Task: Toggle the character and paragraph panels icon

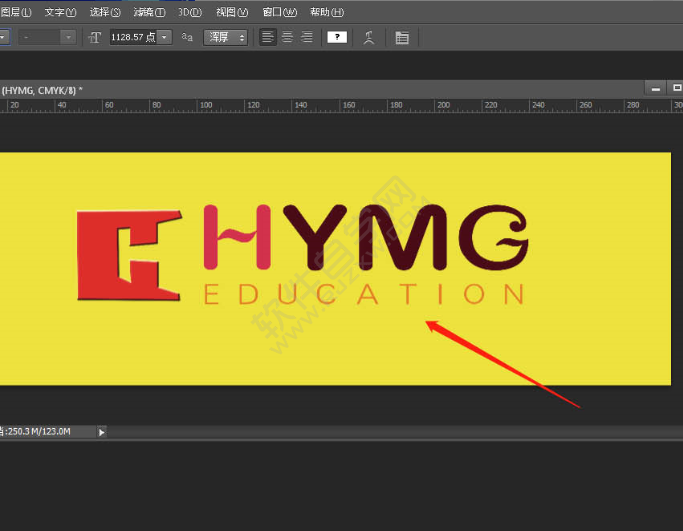Action: click(x=402, y=37)
